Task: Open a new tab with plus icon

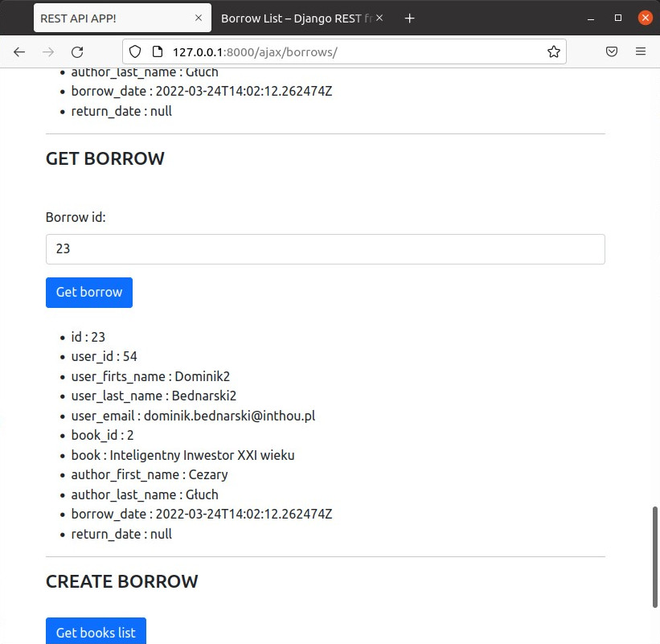Action: (x=409, y=18)
